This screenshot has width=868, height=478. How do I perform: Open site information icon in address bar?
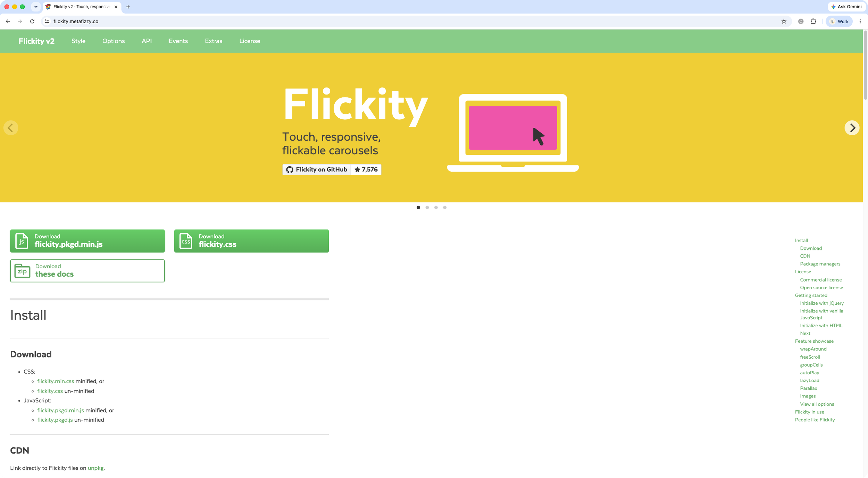(x=47, y=22)
